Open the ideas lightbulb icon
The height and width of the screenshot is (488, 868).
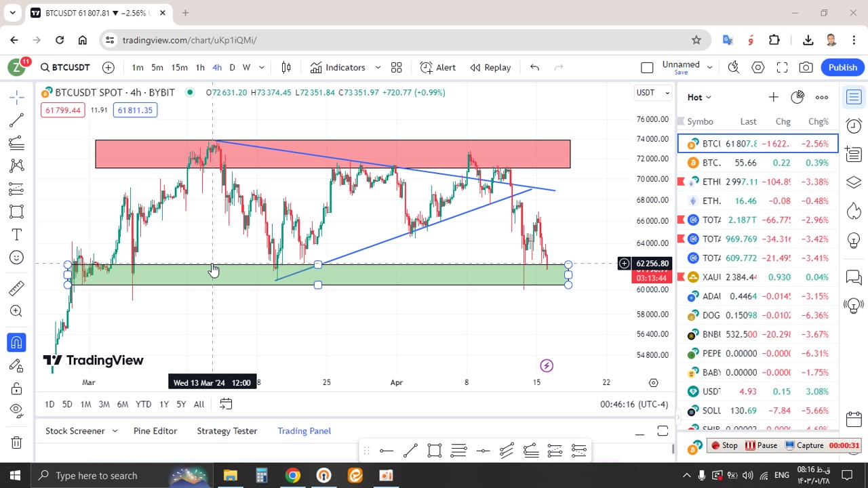(854, 241)
